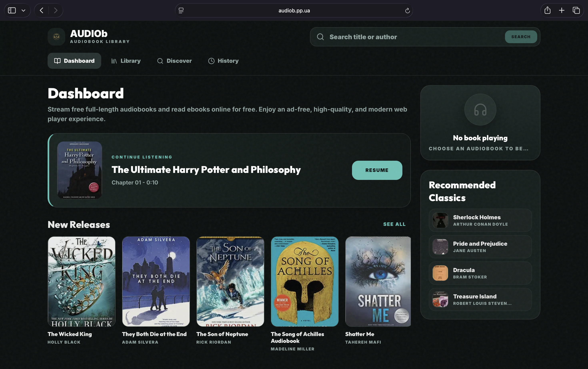Screen dimensions: 588x369
Task: Go back using the browser back arrow
Action: click(42, 10)
